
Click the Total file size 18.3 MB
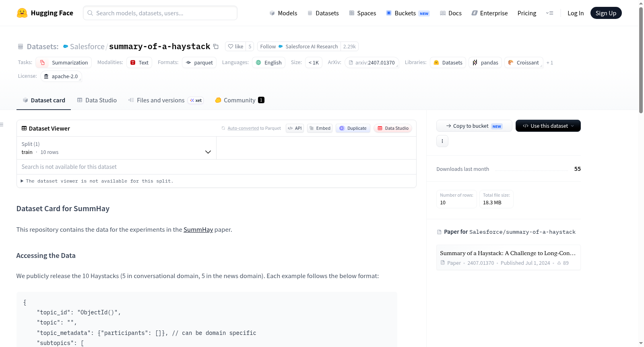[x=496, y=199]
